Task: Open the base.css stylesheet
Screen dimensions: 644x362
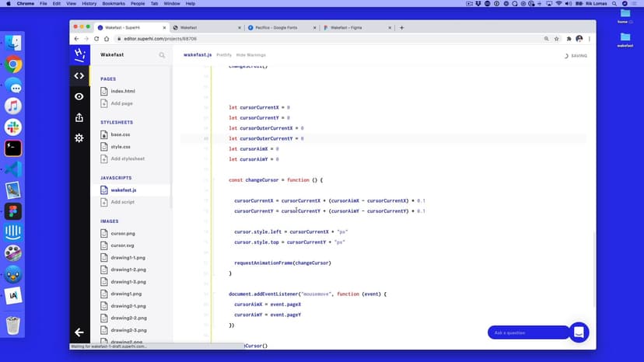Action: click(120, 134)
